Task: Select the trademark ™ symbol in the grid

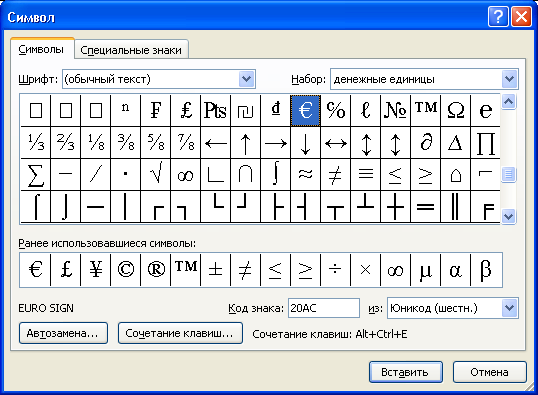Action: tap(425, 111)
